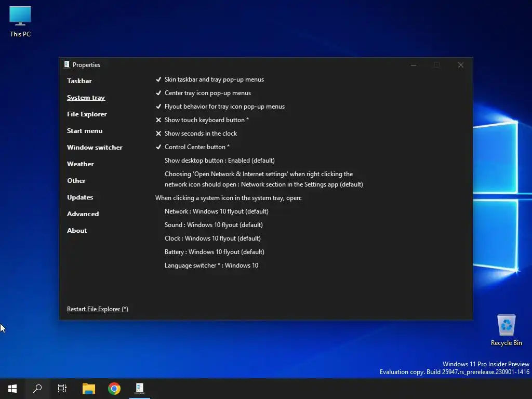Launch Google Chrome from the taskbar
This screenshot has width=532, height=399.
tap(114, 388)
